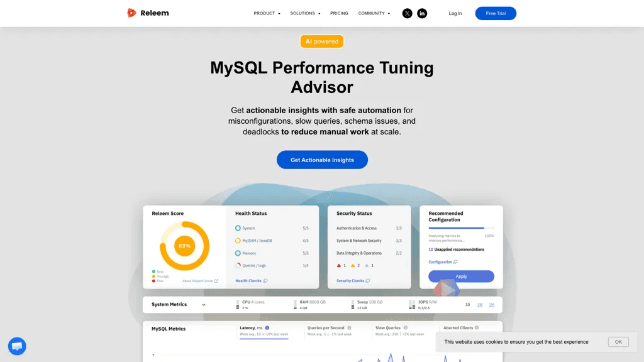Screen dimensions: 644x362
Task: Click the Aborted Clients info icon
Action: [x=477, y=328]
